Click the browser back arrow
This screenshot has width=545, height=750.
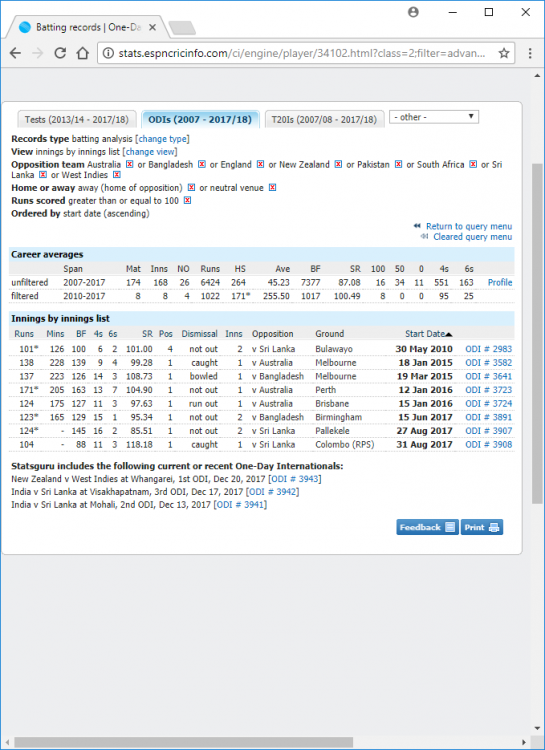tap(15, 53)
